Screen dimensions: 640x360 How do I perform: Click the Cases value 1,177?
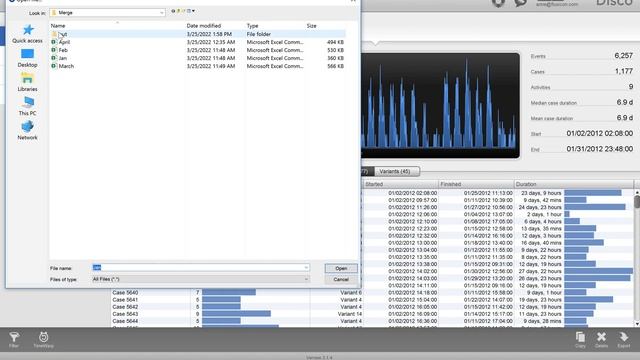[x=624, y=71]
